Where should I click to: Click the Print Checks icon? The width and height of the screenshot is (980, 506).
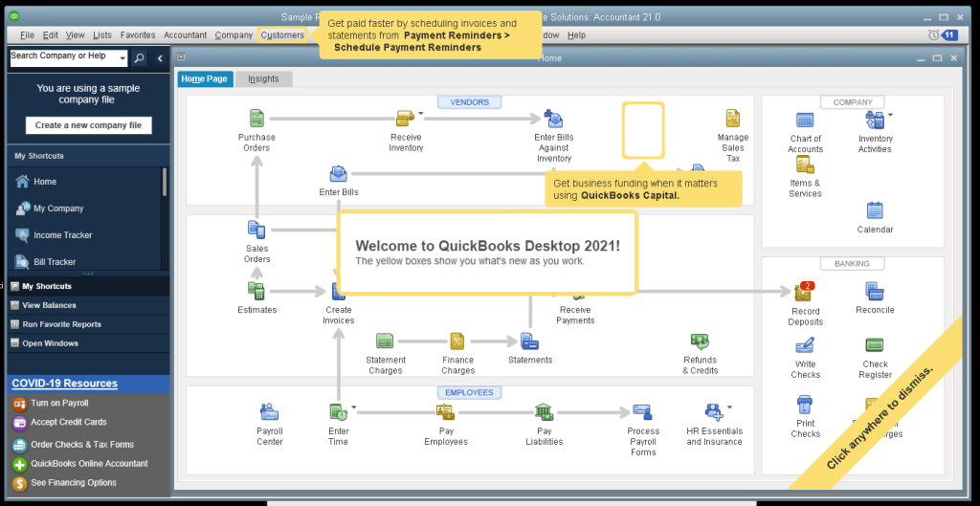pos(805,405)
